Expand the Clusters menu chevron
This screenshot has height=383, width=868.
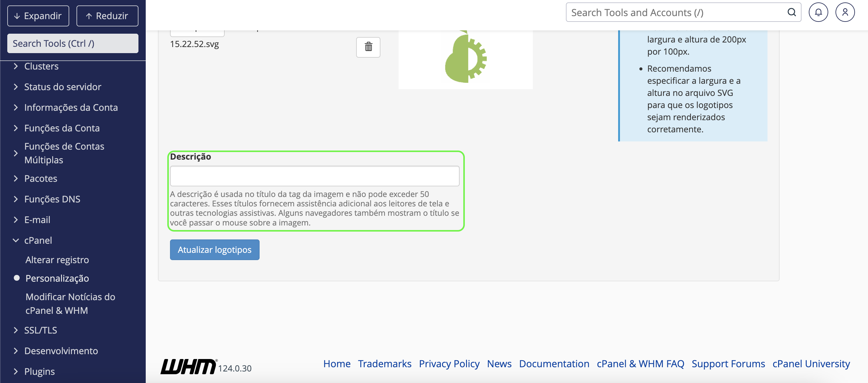(15, 66)
